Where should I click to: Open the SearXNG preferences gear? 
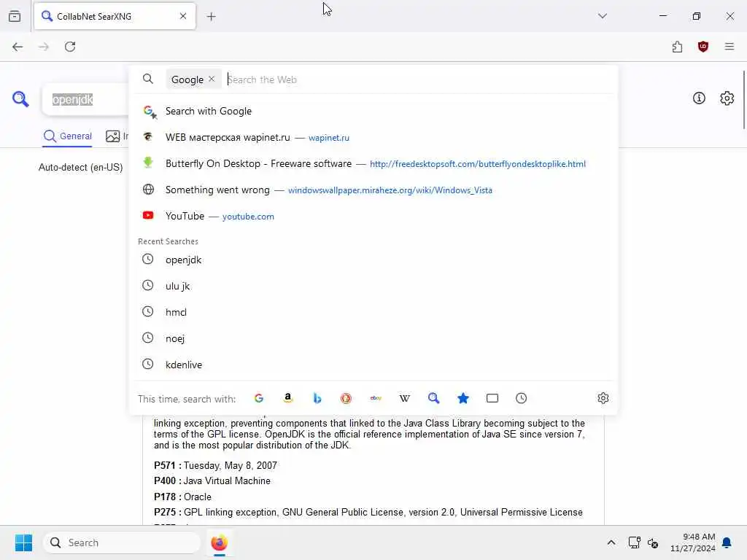point(727,98)
